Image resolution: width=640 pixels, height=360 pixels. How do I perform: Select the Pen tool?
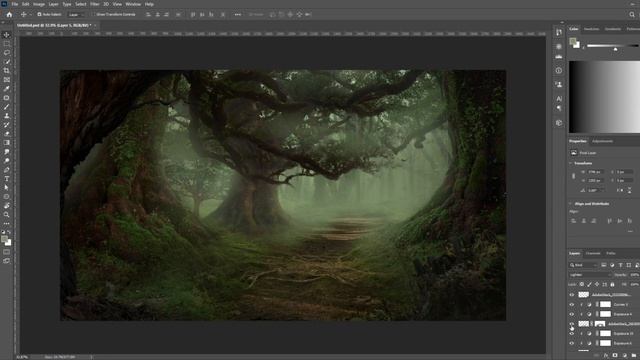(7, 170)
